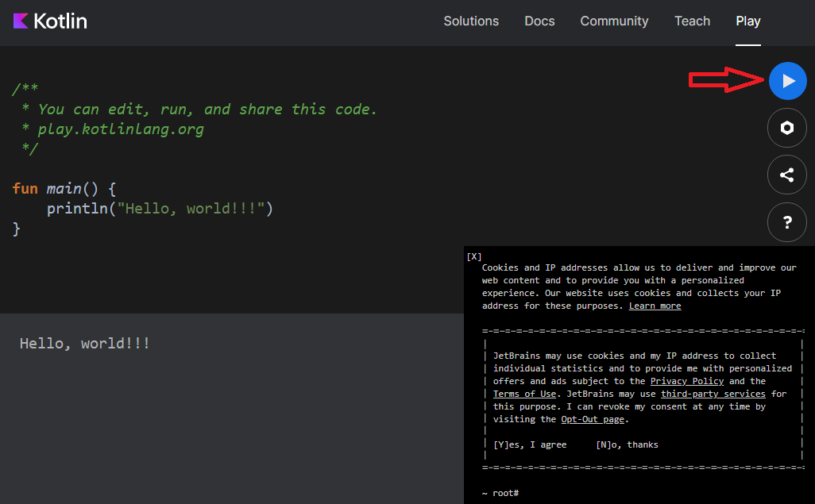Open the help question mark button
815x504 pixels.
coord(787,222)
